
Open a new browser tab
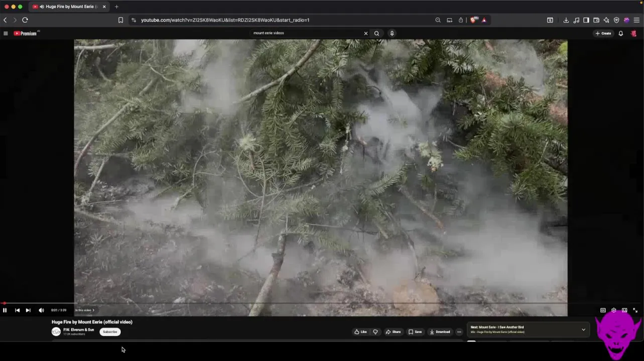[116, 7]
